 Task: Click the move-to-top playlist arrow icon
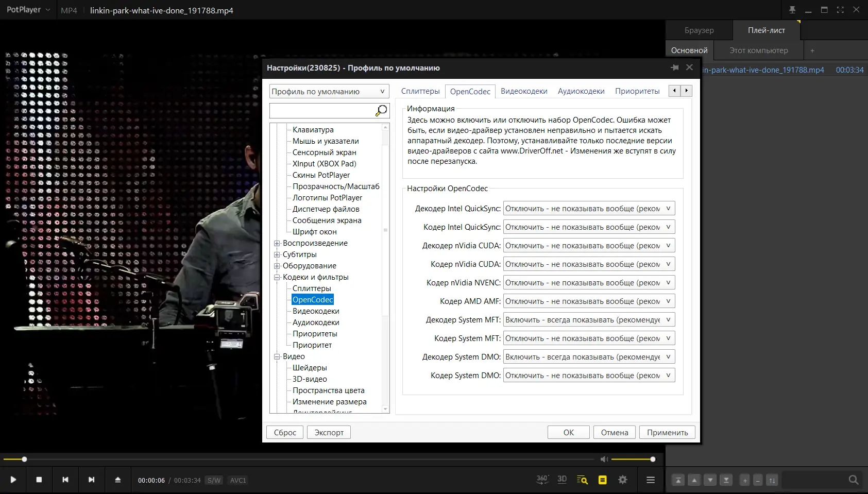click(x=678, y=480)
